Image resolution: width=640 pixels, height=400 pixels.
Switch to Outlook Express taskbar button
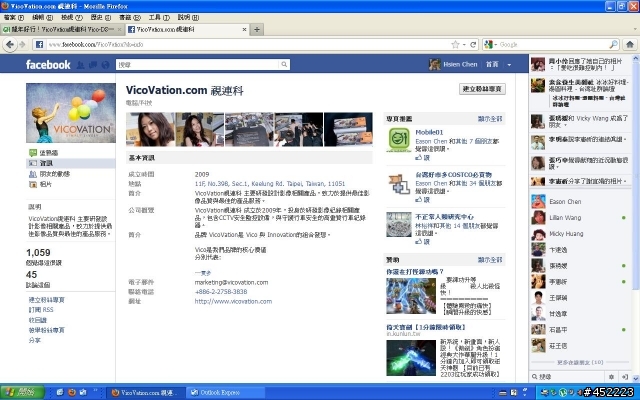pyautogui.click(x=226, y=393)
